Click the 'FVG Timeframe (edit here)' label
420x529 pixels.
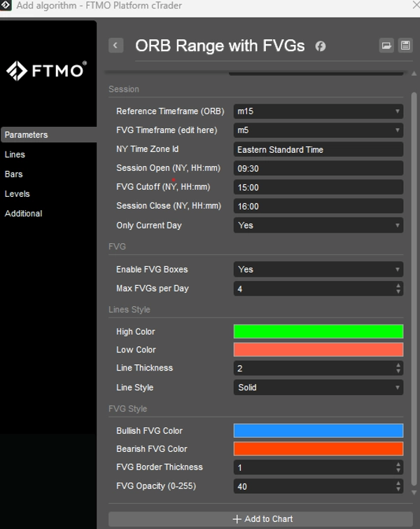[167, 130]
